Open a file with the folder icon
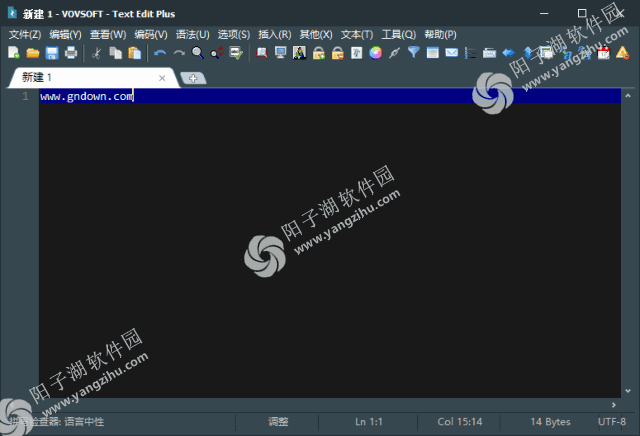The height and width of the screenshot is (436, 640). (x=33, y=53)
